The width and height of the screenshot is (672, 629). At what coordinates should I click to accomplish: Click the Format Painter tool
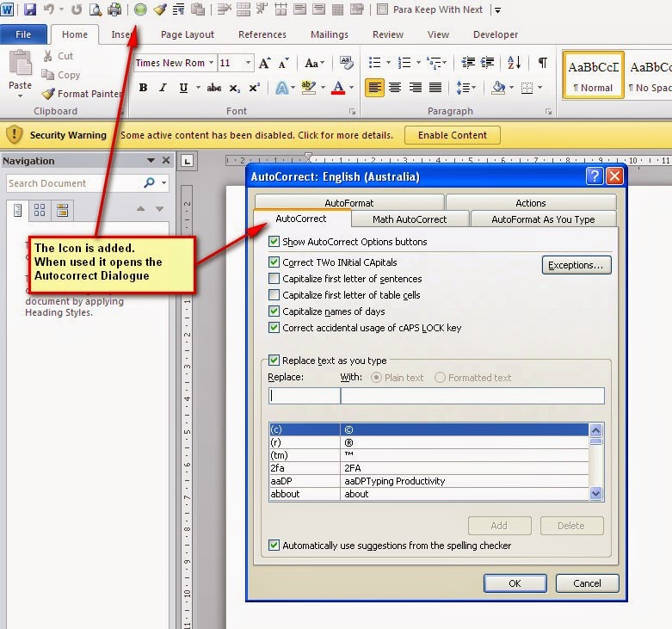[x=82, y=94]
